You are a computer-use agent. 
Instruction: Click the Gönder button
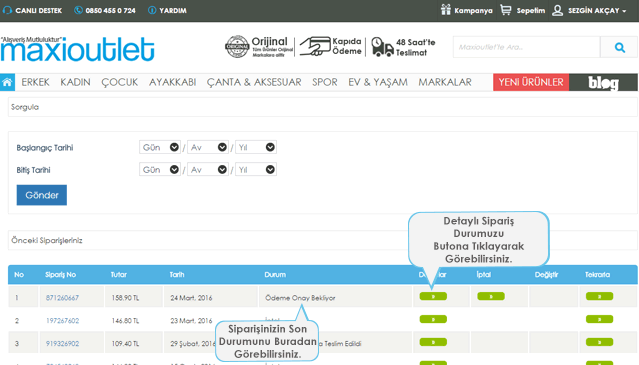[42, 195]
